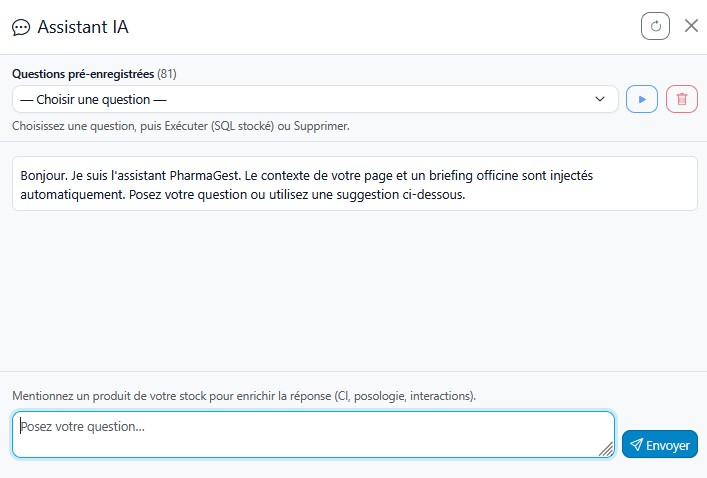Send the message with Envoyer button
Screen dimensions: 707x478
click(x=660, y=445)
